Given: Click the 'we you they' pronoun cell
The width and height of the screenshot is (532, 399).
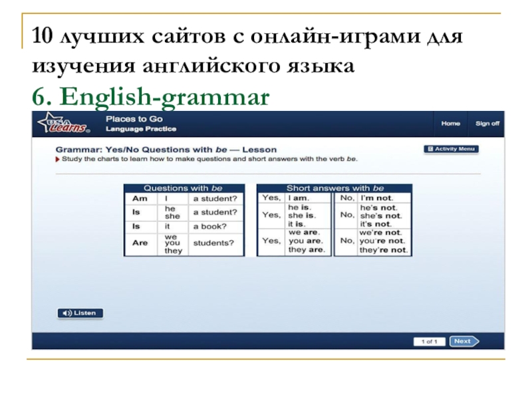Looking at the screenshot, I should point(173,243).
